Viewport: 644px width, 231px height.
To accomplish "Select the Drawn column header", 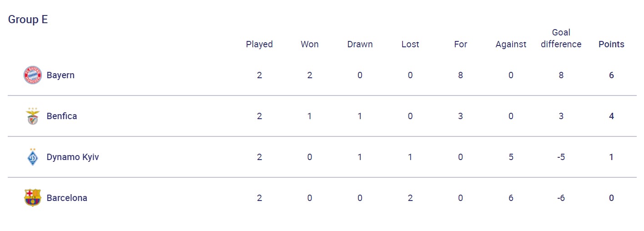I will tap(360, 44).
